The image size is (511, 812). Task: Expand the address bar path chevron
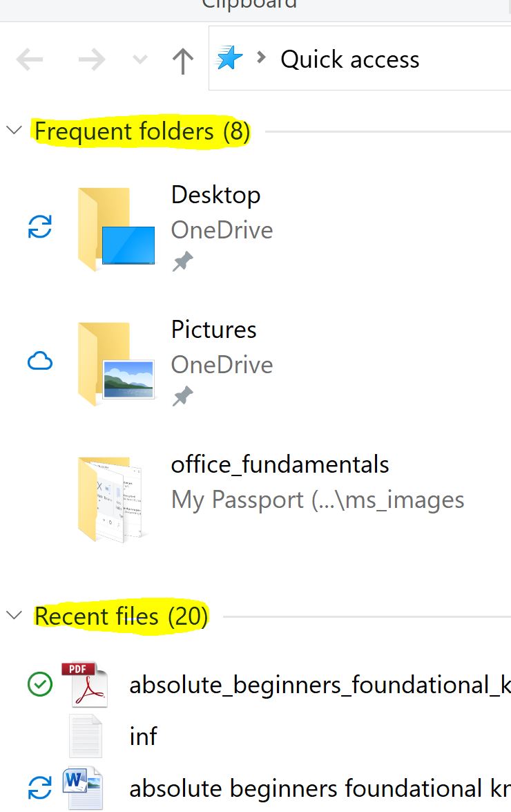pyautogui.click(x=261, y=57)
